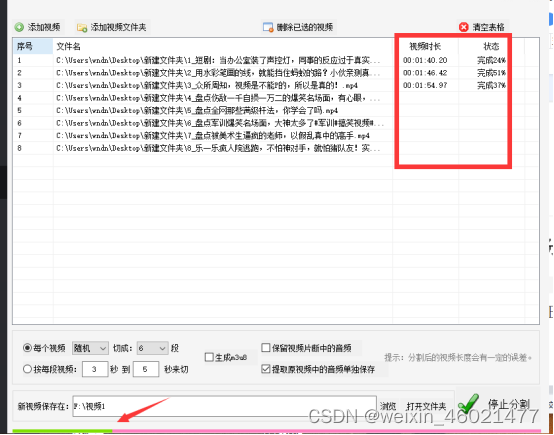Image resolution: width=554 pixels, height=435 pixels.
Task: Click status cell 完成37%
Action: [491, 86]
